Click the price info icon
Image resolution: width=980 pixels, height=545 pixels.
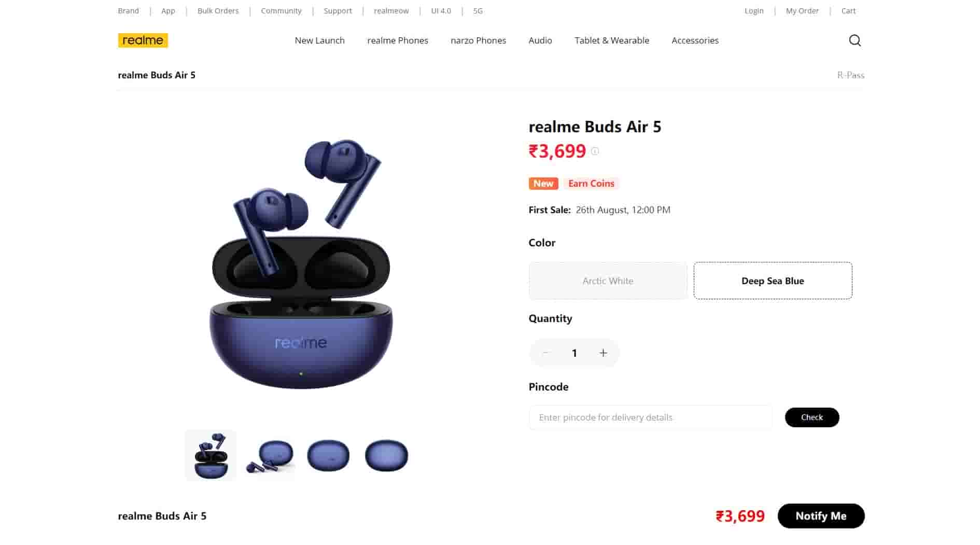pyautogui.click(x=595, y=151)
